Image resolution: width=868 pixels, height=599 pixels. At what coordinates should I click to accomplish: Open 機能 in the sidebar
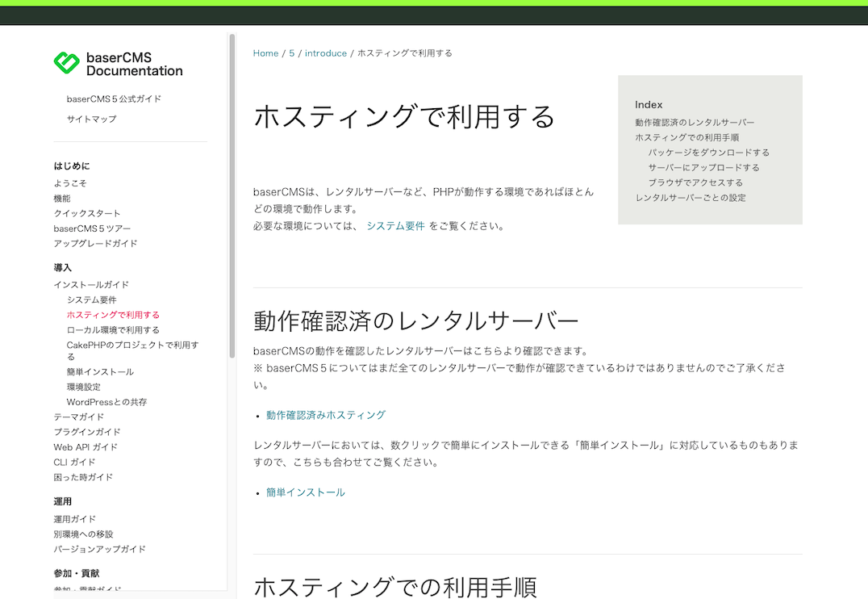[62, 199]
